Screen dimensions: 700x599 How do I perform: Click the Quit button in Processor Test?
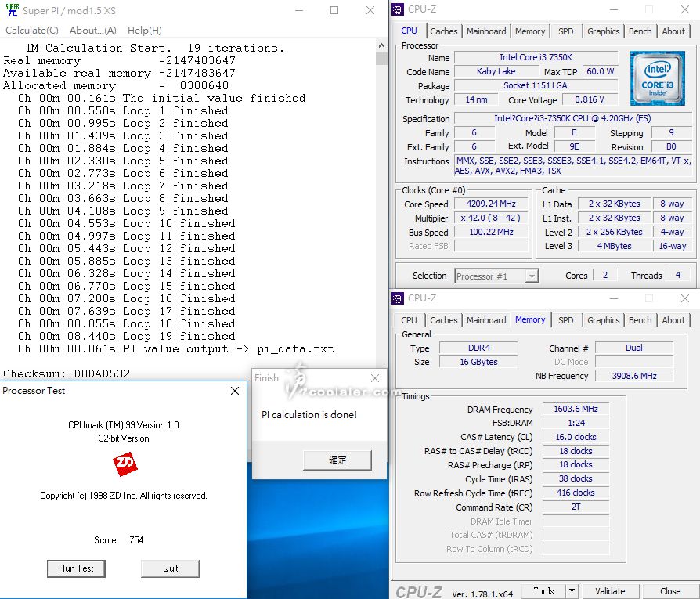click(x=170, y=568)
